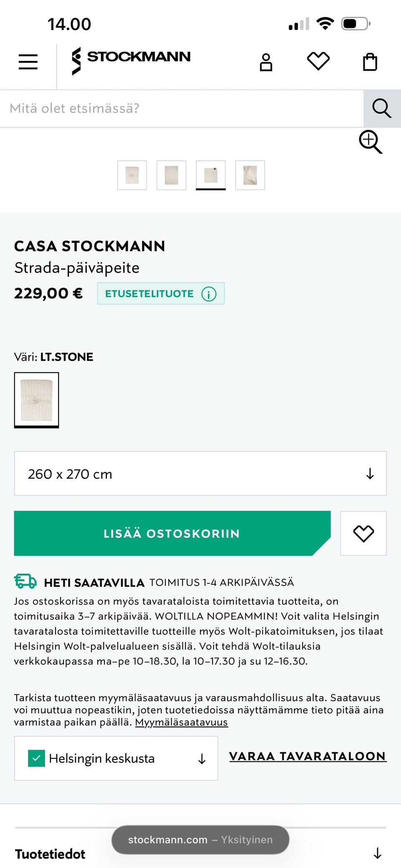
Task: Show Etusetelituote info icon
Action: [x=209, y=294]
